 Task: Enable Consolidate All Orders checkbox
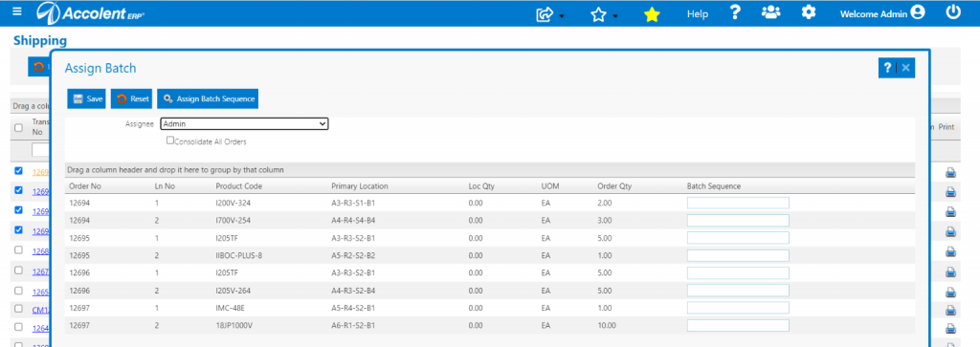(x=170, y=141)
